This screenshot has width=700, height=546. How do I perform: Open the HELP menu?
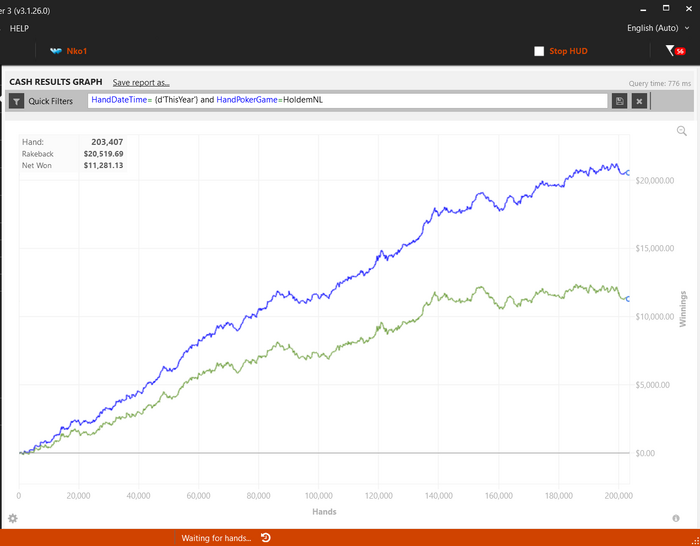[x=19, y=29]
